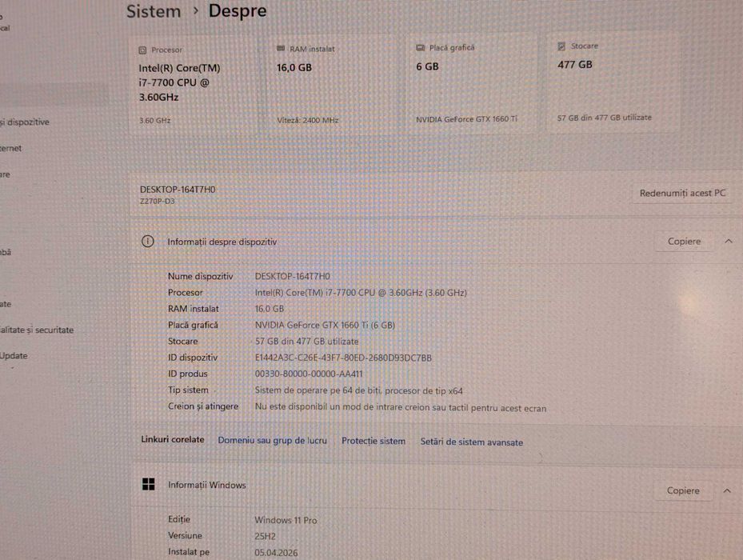This screenshot has width=743, height=560.
Task: Select the Tip sistem value text
Action: click(x=359, y=390)
